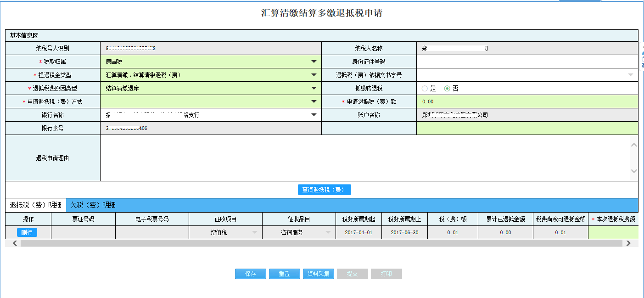Open the 申请退抵税（费）方式 dropdown
This screenshot has width=644, height=298.
click(314, 101)
